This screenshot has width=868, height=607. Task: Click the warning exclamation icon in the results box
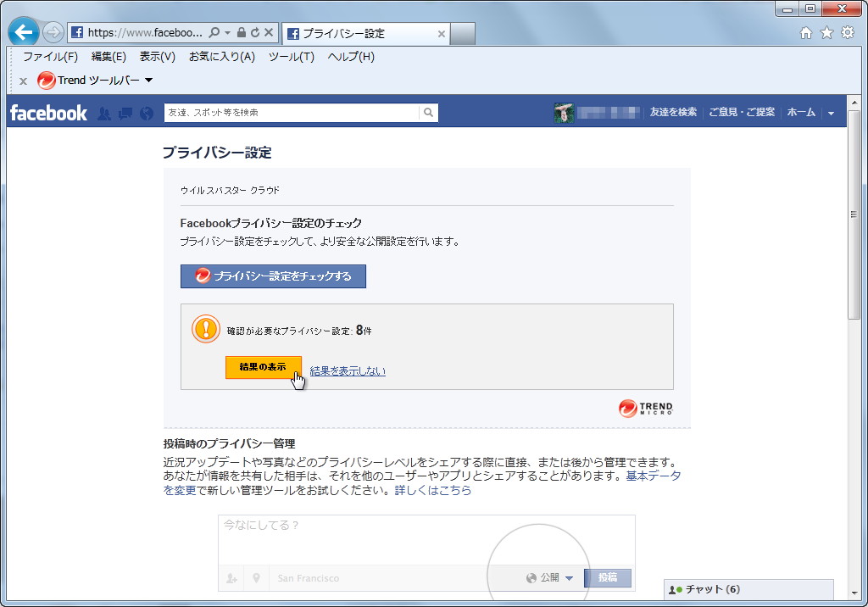click(x=204, y=329)
